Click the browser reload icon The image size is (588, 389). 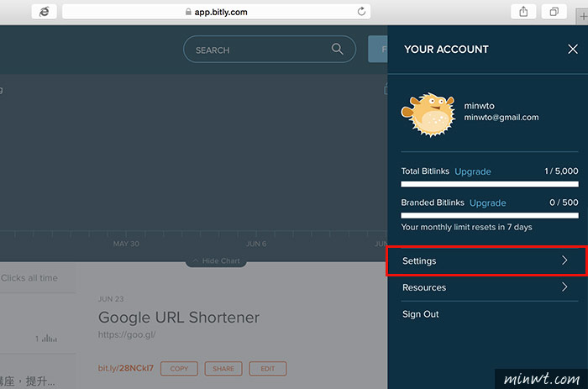361,12
